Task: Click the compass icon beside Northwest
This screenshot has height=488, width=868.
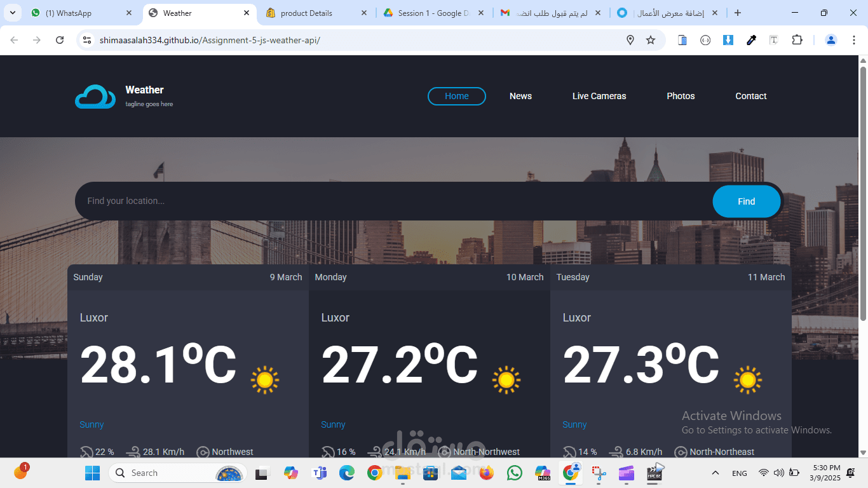Action: pyautogui.click(x=203, y=452)
